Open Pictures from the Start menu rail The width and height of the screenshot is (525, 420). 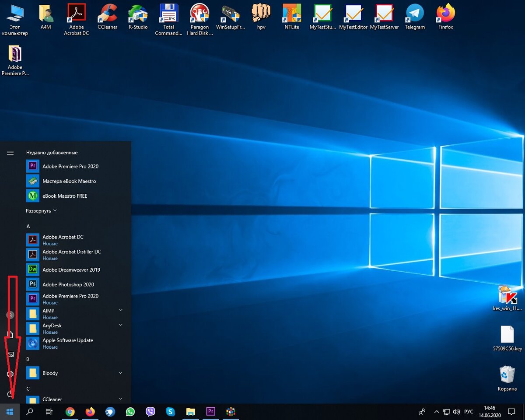point(10,354)
